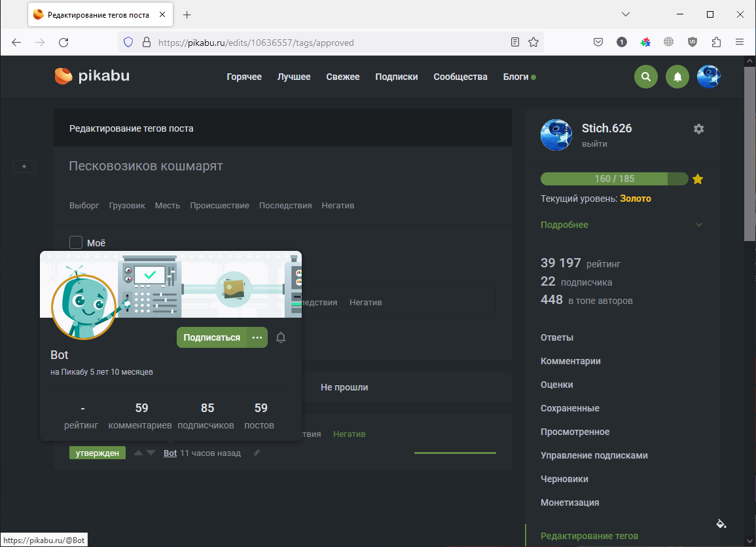
Task: Bookmark this page with the star icon
Action: pos(533,42)
